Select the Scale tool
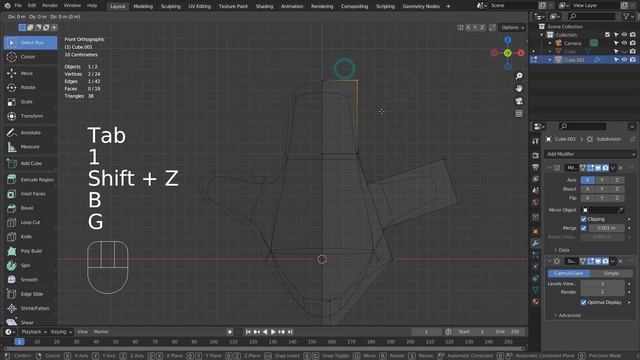The width and height of the screenshot is (640, 360). pyautogui.click(x=30, y=102)
